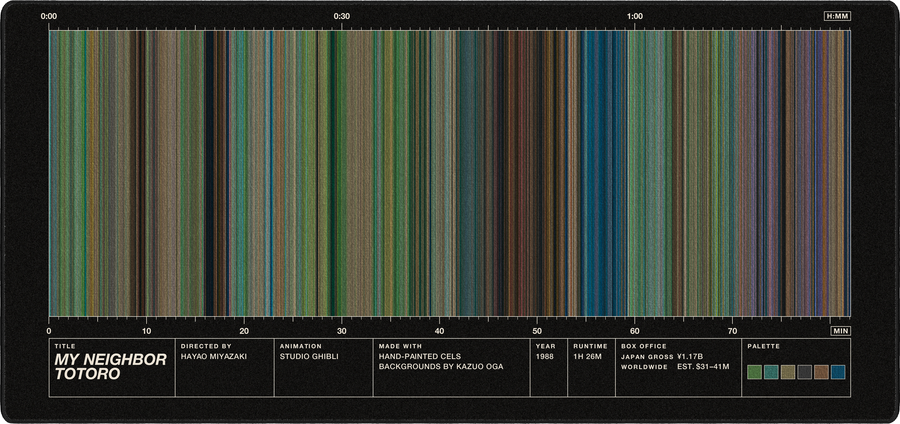Pick the khaki tan palette swatch
900x424 pixels.
(788, 372)
